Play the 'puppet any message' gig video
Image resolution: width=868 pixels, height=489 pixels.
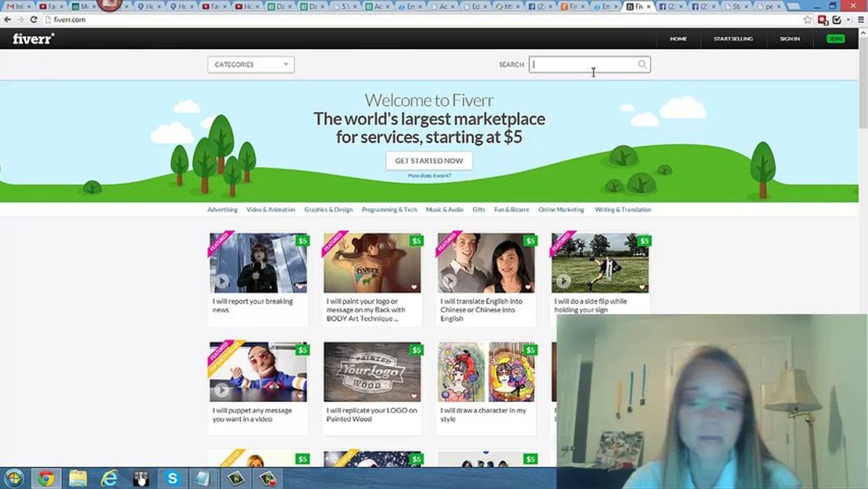(x=221, y=390)
